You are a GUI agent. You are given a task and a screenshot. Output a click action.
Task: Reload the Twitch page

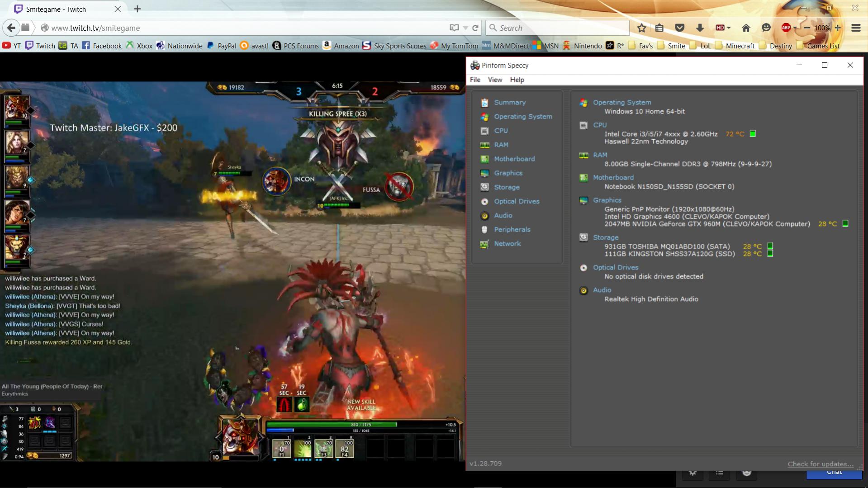point(475,28)
